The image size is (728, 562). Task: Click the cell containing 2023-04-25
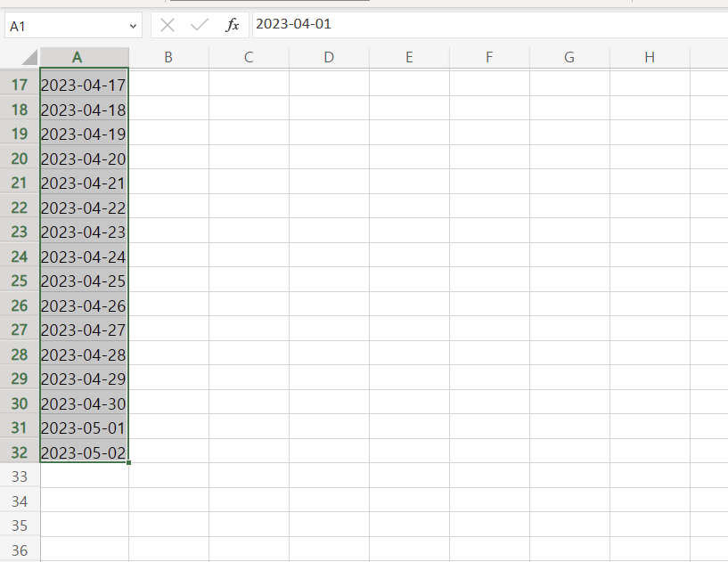[x=84, y=280]
